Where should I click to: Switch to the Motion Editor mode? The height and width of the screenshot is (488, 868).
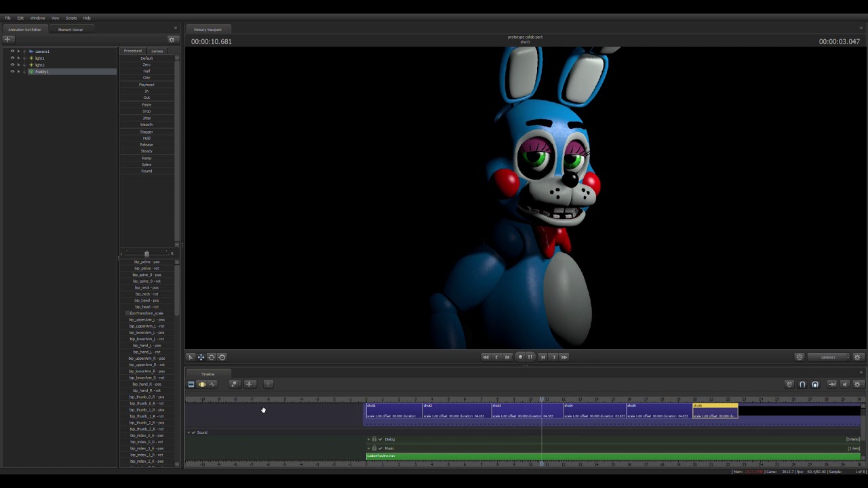[x=201, y=384]
